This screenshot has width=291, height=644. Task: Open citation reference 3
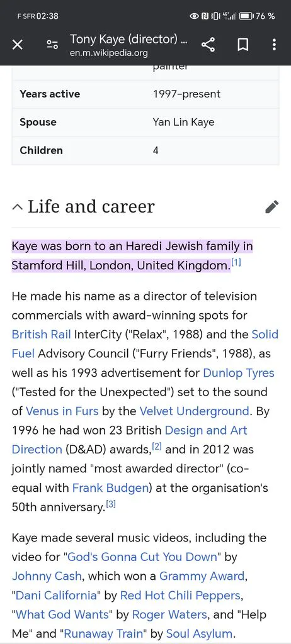point(111,504)
